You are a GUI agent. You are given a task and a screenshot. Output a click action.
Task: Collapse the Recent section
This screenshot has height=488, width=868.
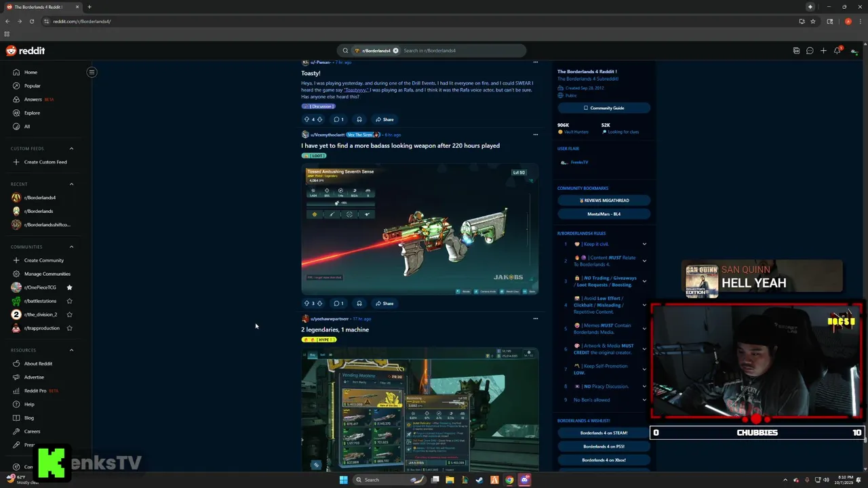point(71,184)
